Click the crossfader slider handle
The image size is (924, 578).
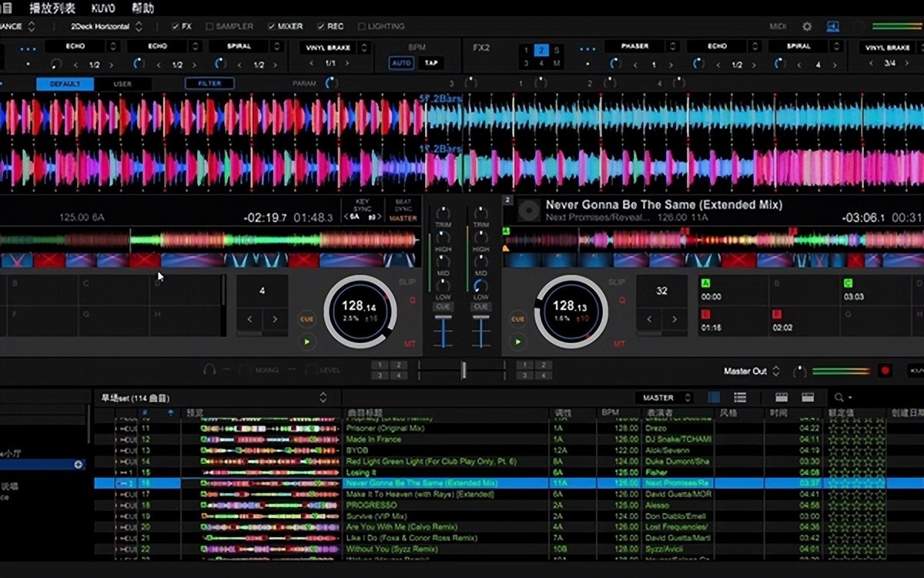click(463, 370)
